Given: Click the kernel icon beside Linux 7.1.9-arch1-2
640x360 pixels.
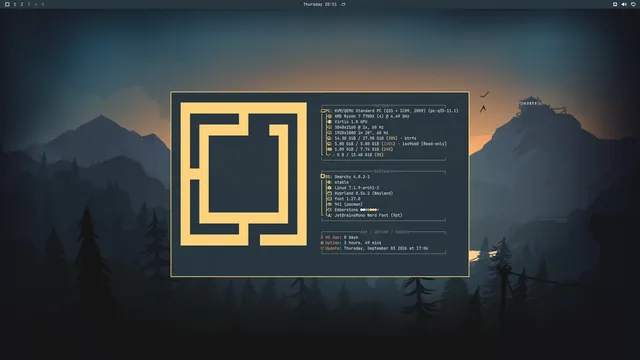Looking at the screenshot, I should [329, 188].
